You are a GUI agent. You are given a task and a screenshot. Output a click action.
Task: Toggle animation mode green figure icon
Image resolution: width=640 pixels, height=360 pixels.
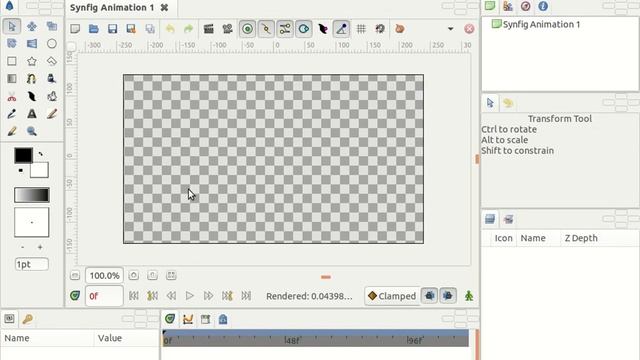pyautogui.click(x=469, y=296)
